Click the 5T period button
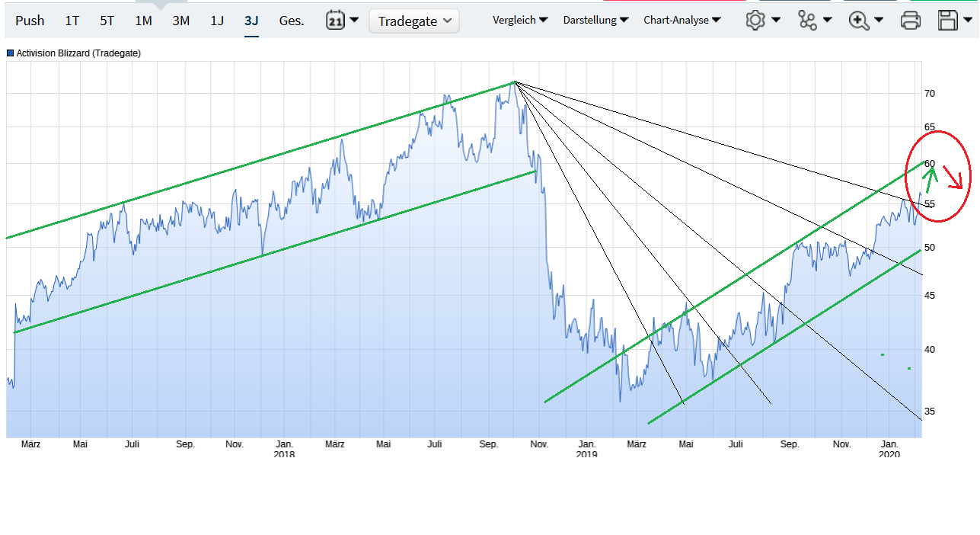The image size is (980, 535). (x=107, y=21)
